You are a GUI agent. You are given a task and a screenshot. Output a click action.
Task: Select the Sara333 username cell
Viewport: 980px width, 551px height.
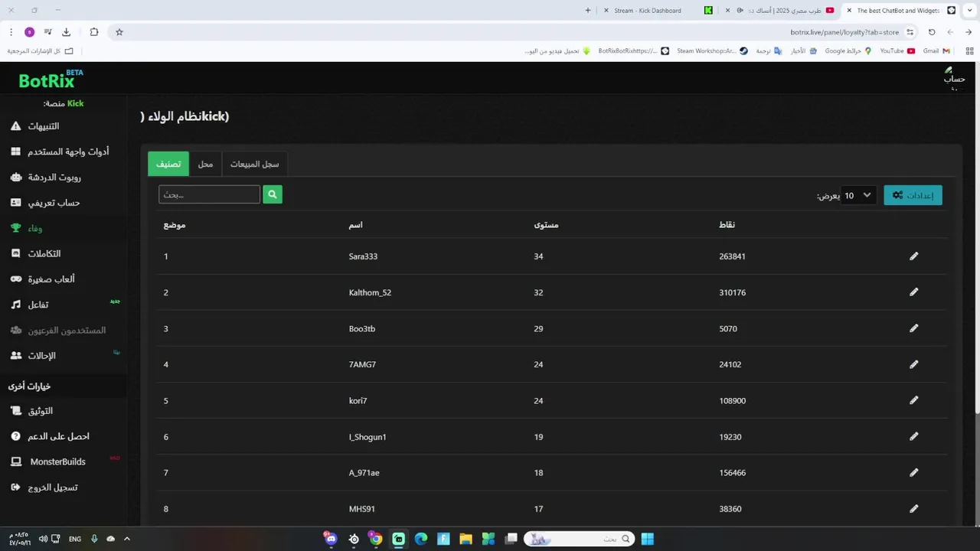pyautogui.click(x=363, y=256)
